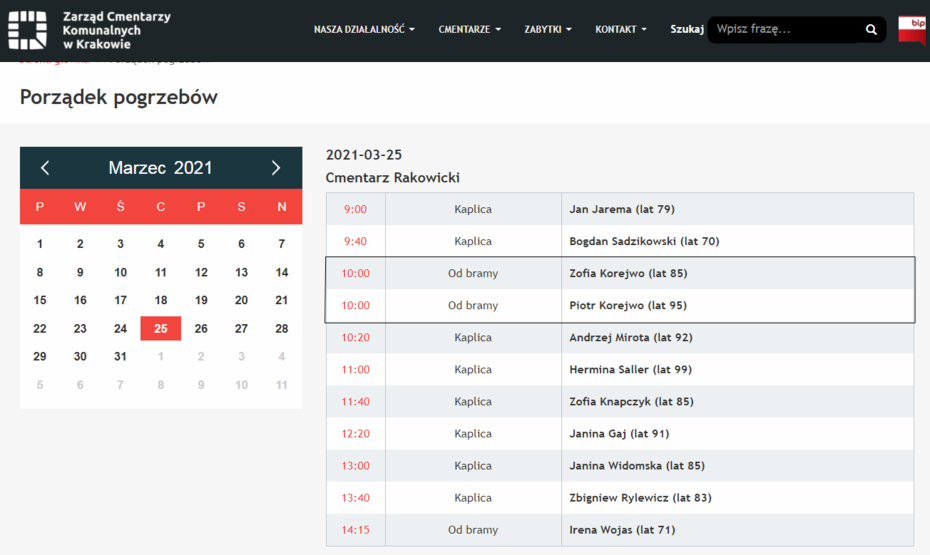
Task: Select March 26 in the calendar
Action: pyautogui.click(x=201, y=328)
